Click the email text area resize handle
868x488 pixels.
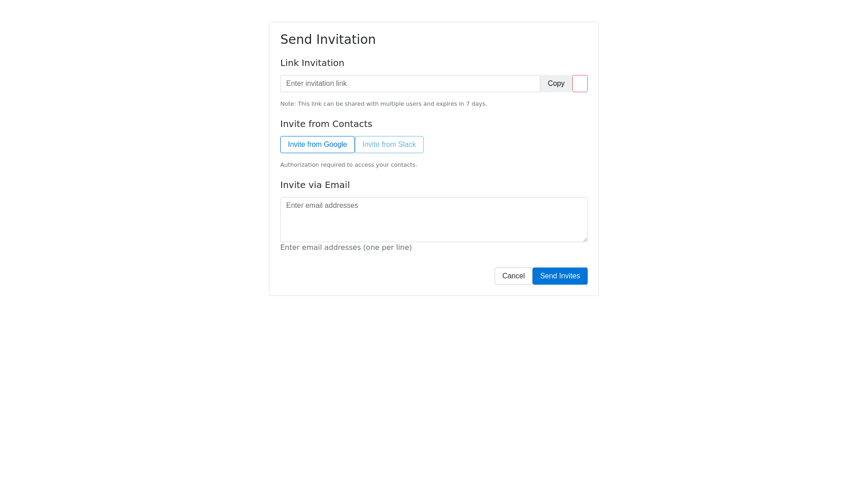(x=585, y=239)
